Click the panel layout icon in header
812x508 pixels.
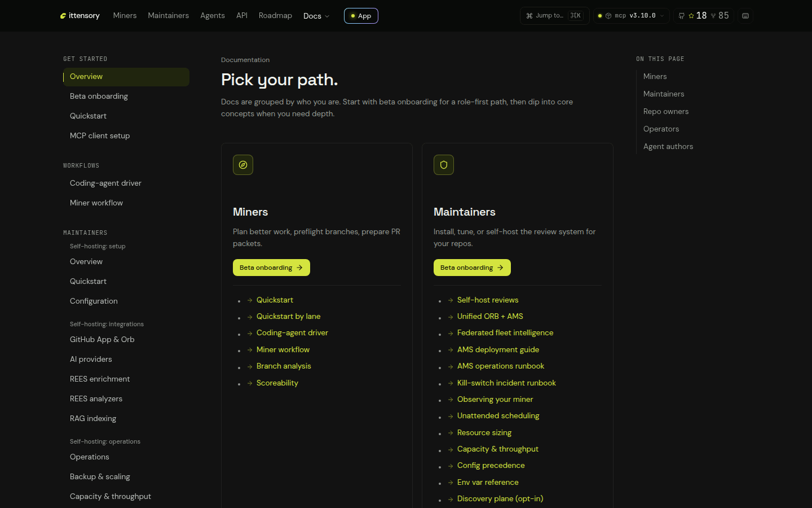[745, 16]
